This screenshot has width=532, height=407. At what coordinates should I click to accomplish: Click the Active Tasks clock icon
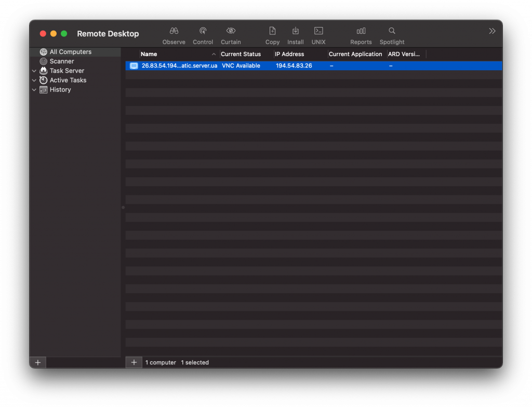click(44, 80)
